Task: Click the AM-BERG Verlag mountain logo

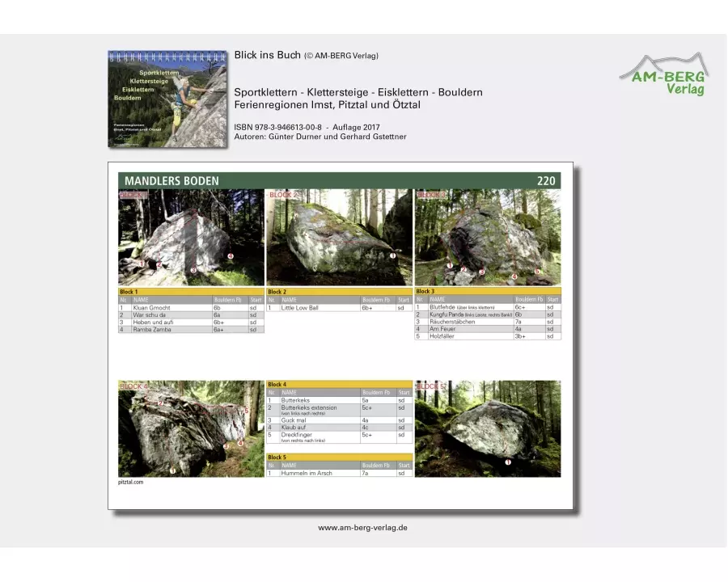Action: point(663,74)
